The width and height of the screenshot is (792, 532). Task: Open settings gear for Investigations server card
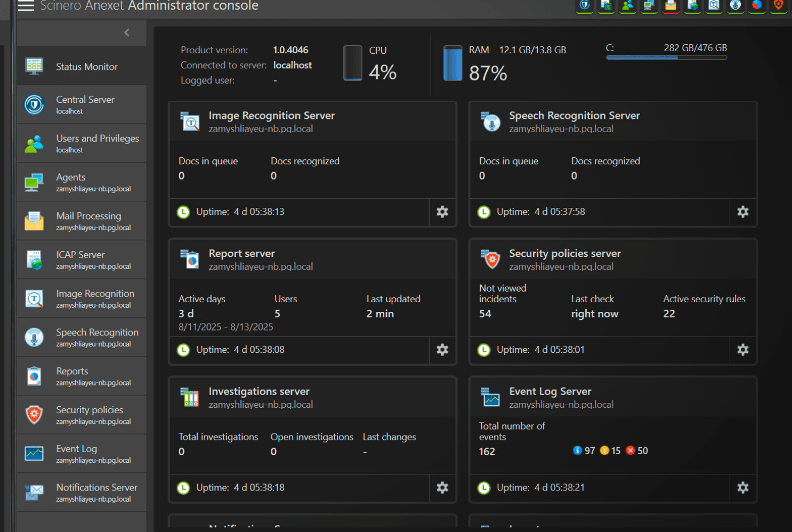point(442,487)
